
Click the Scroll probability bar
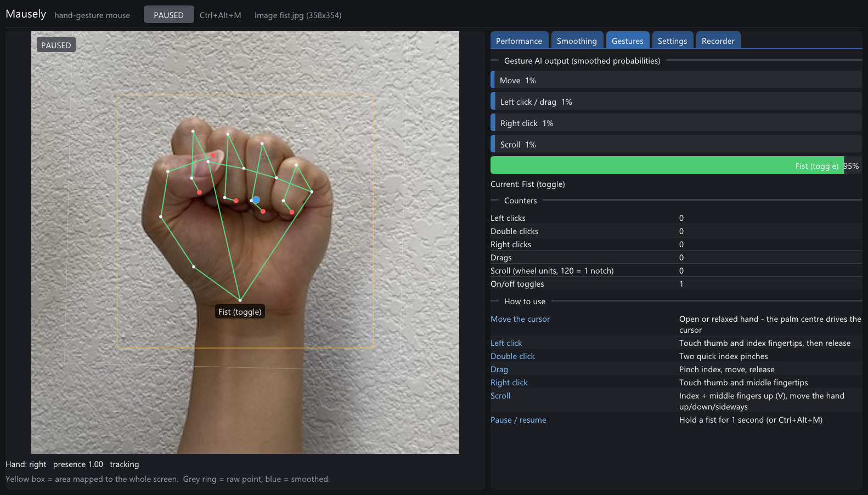tap(676, 144)
